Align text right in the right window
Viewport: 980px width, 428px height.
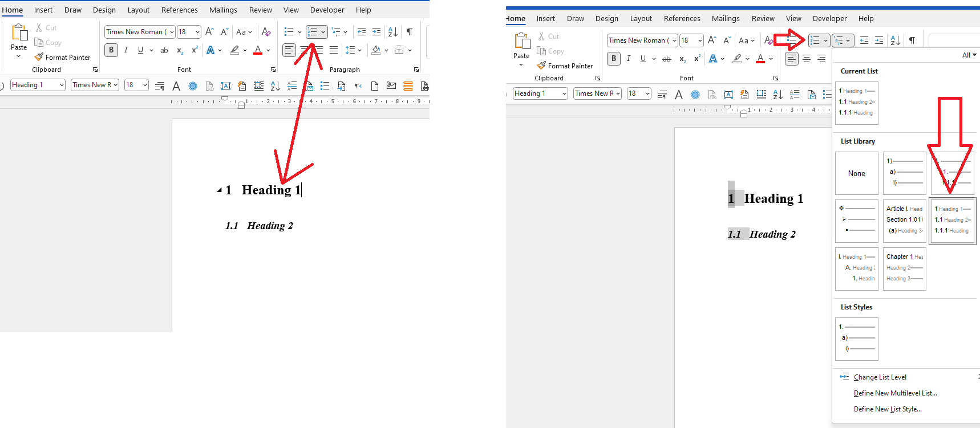821,59
